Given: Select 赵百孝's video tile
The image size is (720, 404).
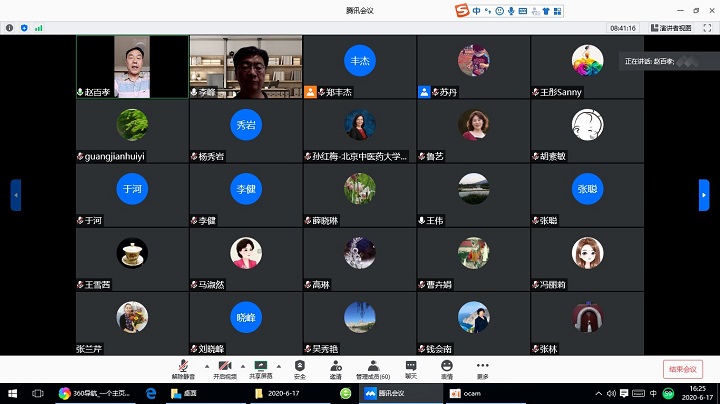Looking at the screenshot, I should coord(132,66).
